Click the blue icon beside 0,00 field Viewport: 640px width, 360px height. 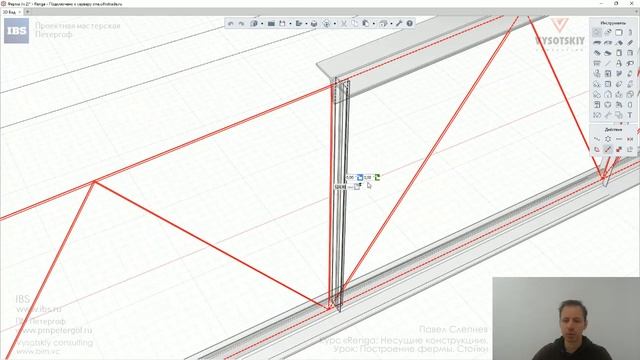point(360,178)
